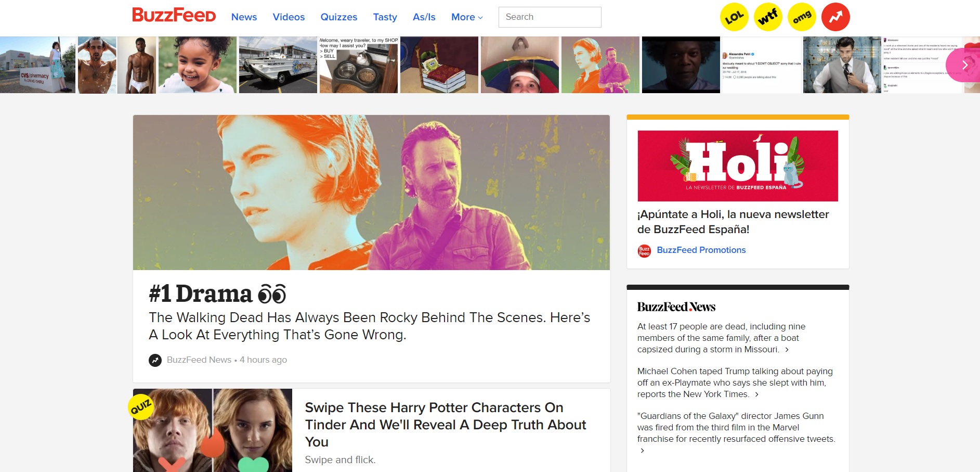
Task: Click the Swipe and flick description
Action: tap(340, 460)
